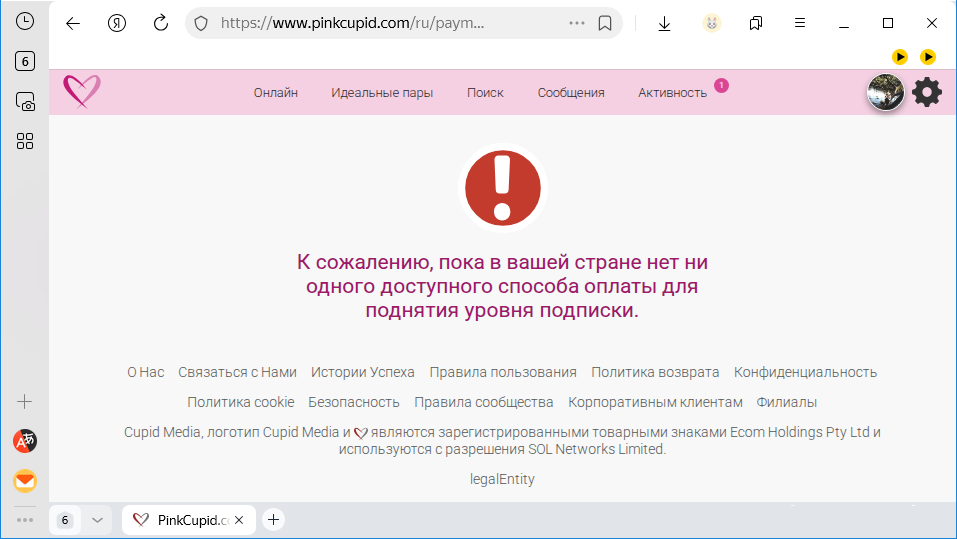Viewport: 957px width, 539px height.
Task: Click the second yellow play icon
Action: click(928, 57)
